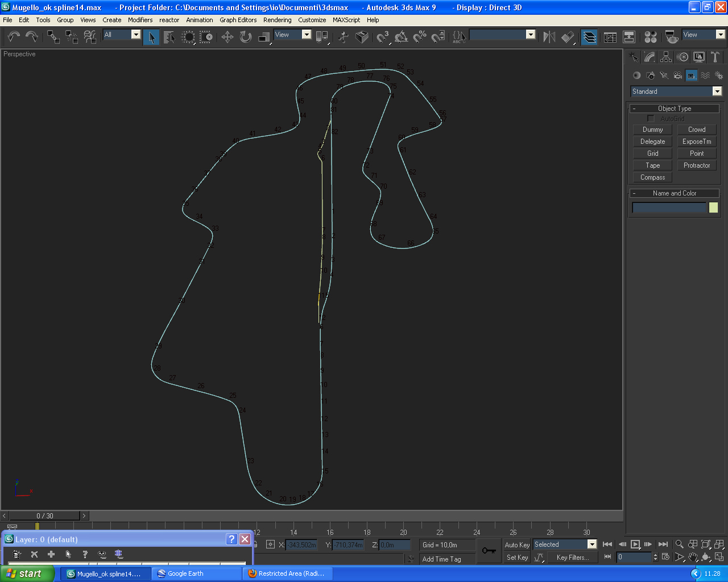Viewport: 728px width, 582px height.
Task: Click the Mirror tool icon
Action: coord(549,37)
